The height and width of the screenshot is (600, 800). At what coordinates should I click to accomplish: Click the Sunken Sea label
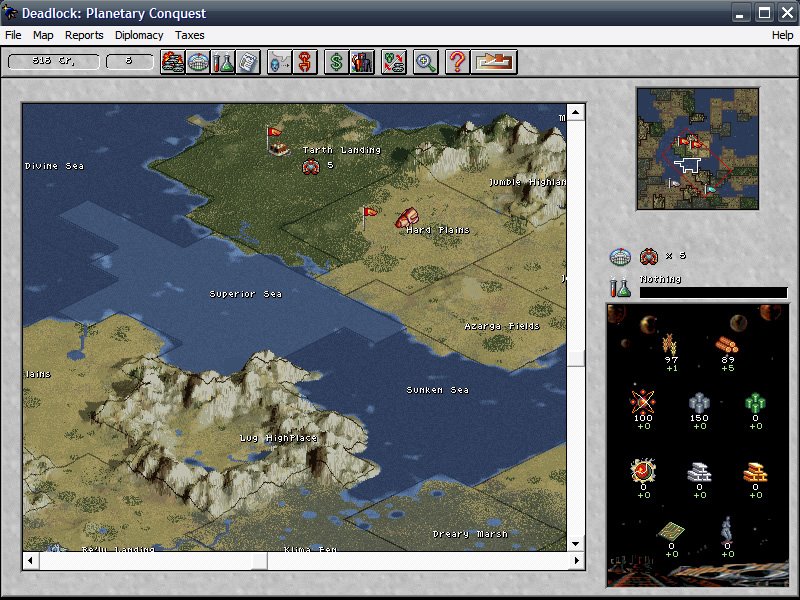click(437, 390)
